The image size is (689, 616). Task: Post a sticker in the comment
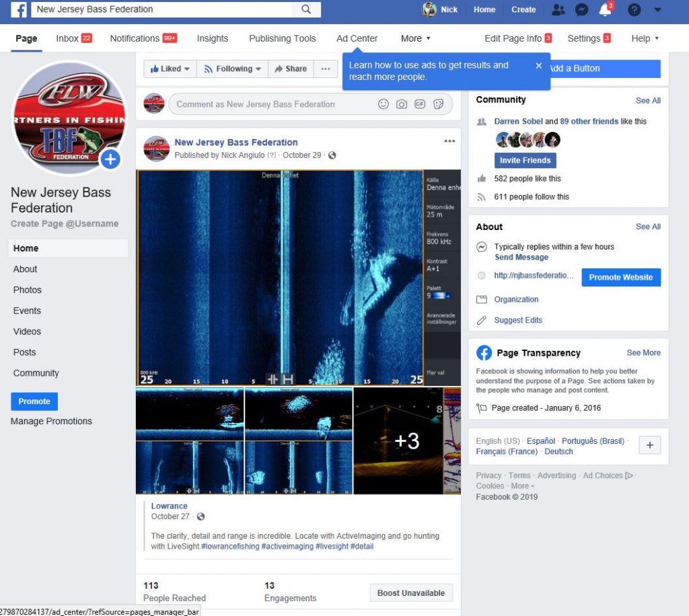click(x=438, y=104)
